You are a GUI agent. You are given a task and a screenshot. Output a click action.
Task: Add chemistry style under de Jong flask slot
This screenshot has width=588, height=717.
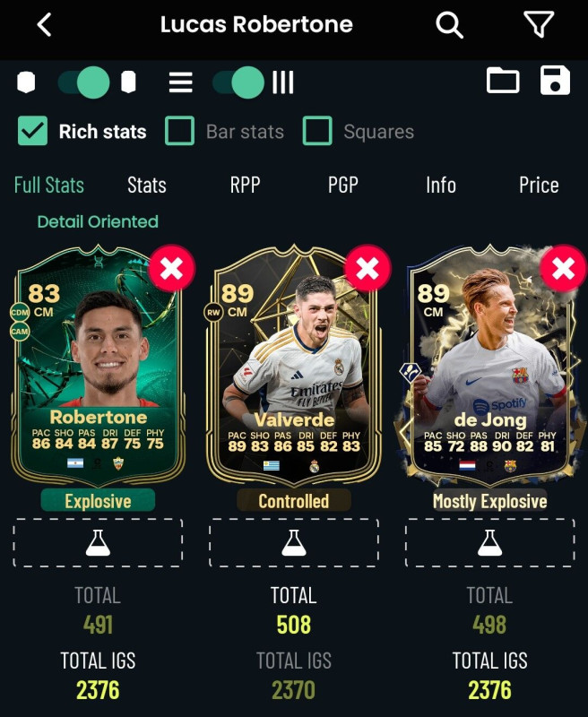point(489,543)
